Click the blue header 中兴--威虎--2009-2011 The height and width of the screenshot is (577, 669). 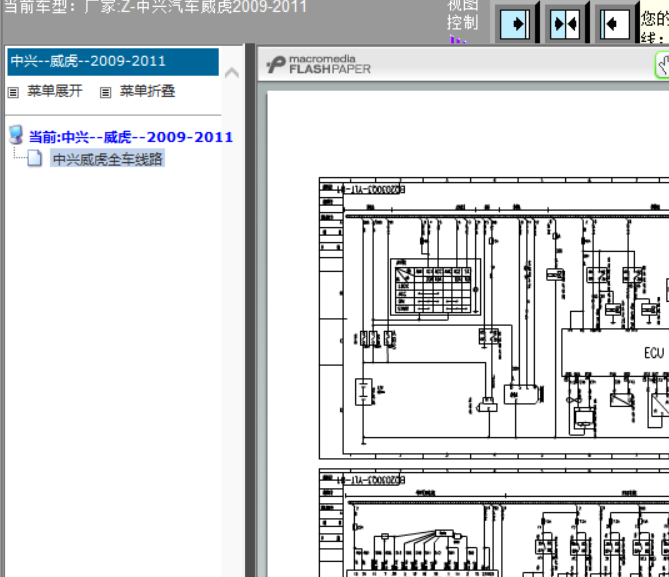tap(113, 61)
